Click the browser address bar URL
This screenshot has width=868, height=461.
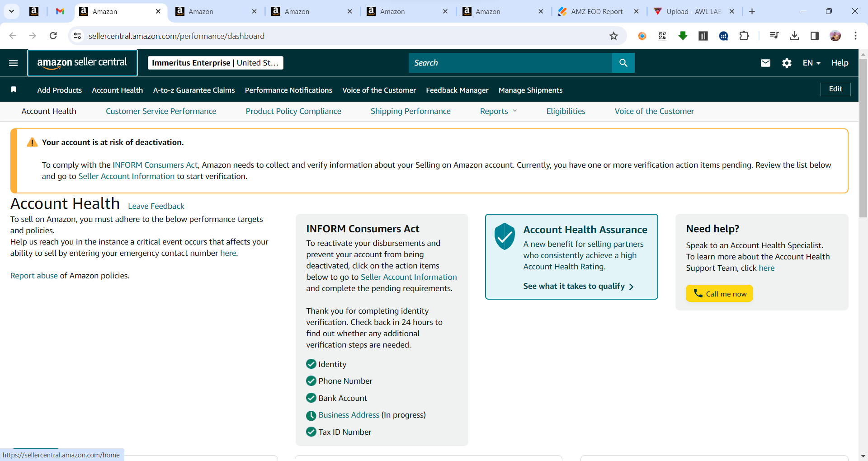[x=176, y=36]
